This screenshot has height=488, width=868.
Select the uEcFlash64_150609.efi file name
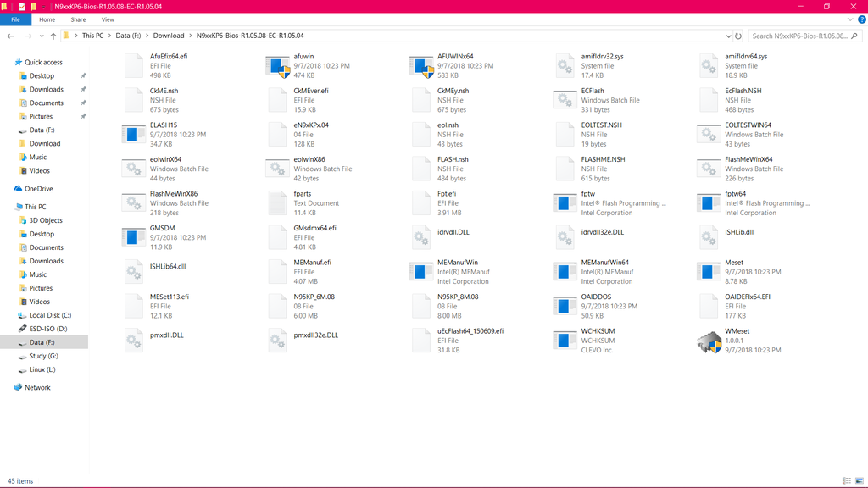tap(470, 331)
